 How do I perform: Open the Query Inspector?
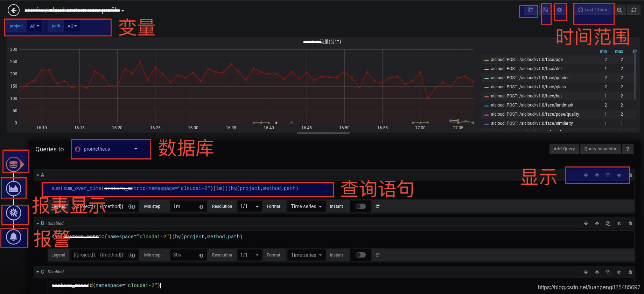point(600,149)
